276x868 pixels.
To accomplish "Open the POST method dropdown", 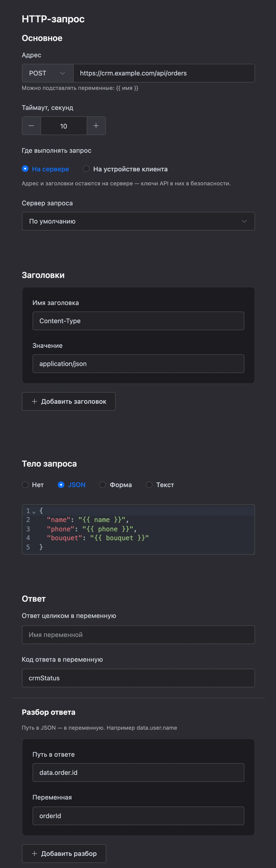I will point(48,73).
